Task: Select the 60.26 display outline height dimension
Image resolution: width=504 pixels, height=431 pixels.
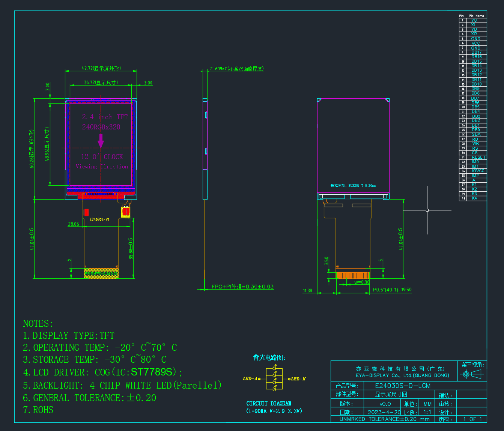Action: [32, 149]
